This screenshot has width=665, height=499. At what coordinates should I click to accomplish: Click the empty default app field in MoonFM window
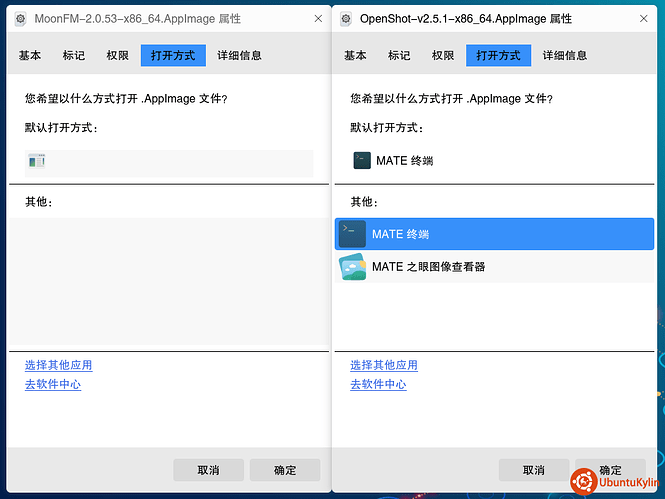pos(169,163)
